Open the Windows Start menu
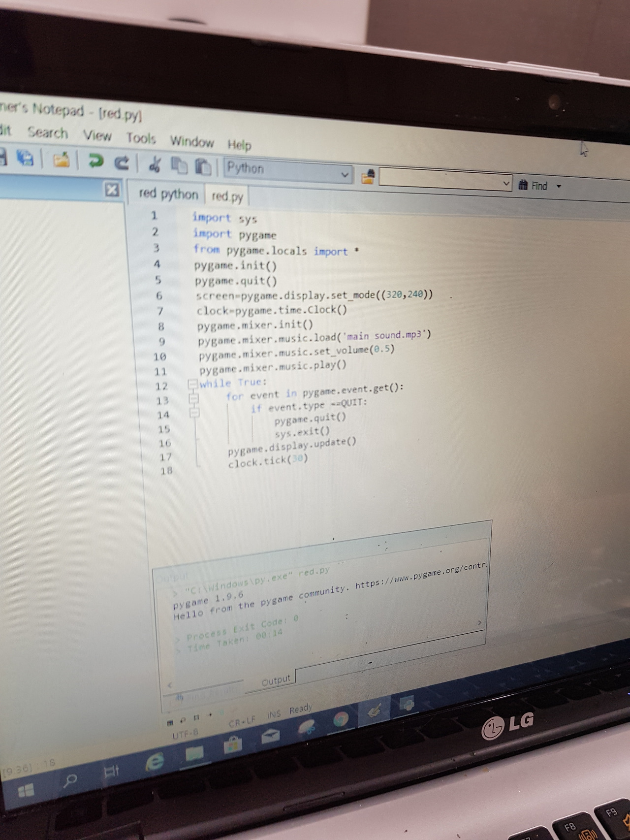630x840 pixels. 26,791
